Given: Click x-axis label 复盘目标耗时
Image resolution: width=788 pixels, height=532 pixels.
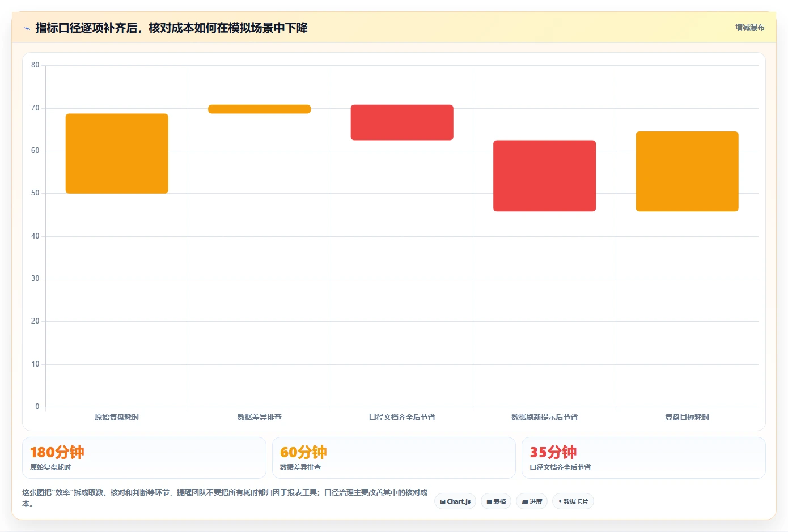Looking at the screenshot, I should point(687,417).
